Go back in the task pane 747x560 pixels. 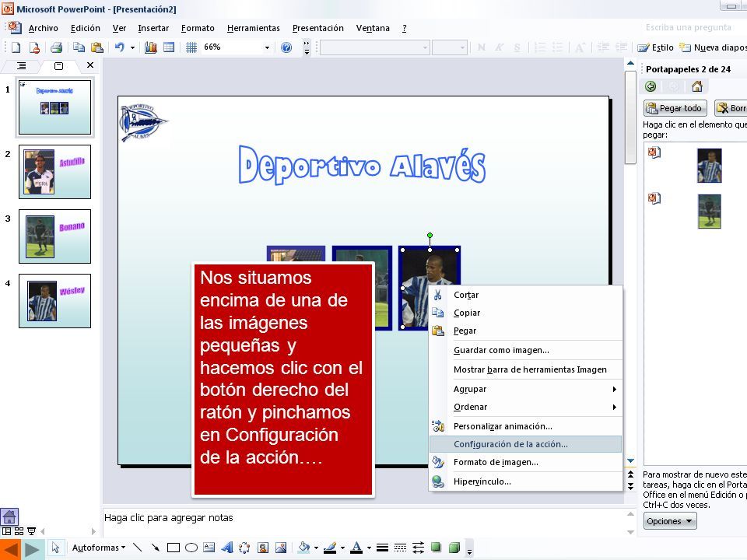[651, 86]
